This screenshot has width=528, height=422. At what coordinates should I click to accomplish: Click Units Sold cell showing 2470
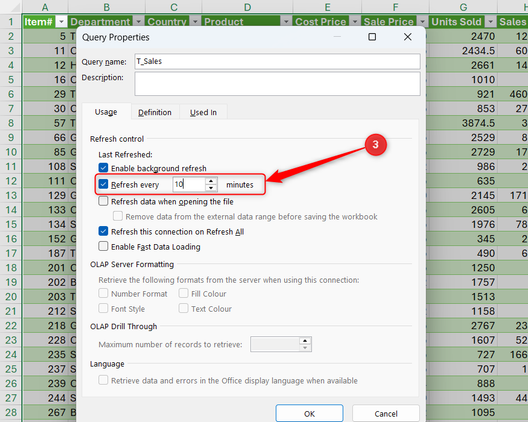click(x=463, y=36)
